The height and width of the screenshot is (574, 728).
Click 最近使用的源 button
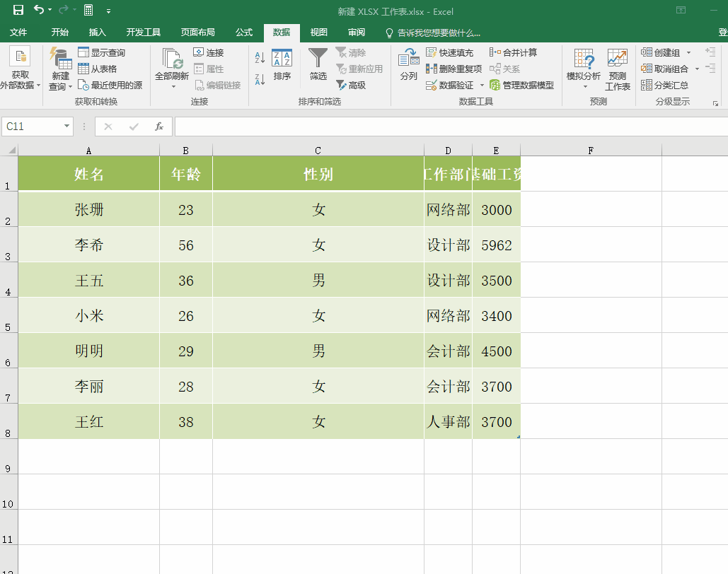tap(110, 85)
